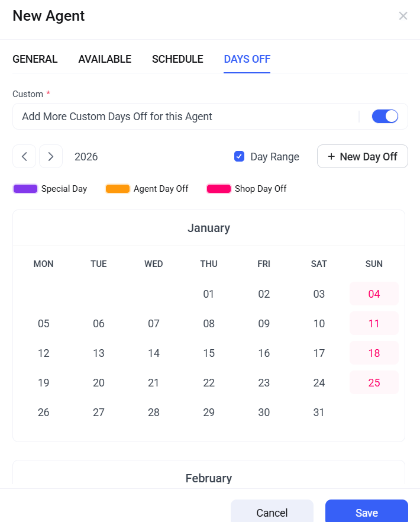
Task: Switch to the Schedule tab
Action: point(177,59)
